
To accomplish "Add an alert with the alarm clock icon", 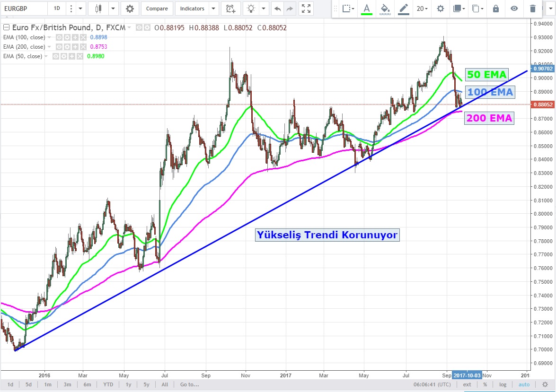I will 230,9.
